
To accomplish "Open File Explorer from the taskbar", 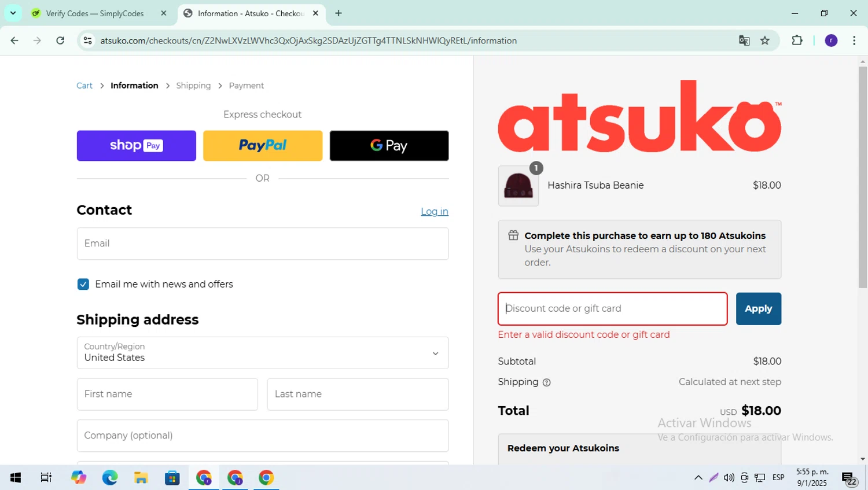I will point(141,478).
